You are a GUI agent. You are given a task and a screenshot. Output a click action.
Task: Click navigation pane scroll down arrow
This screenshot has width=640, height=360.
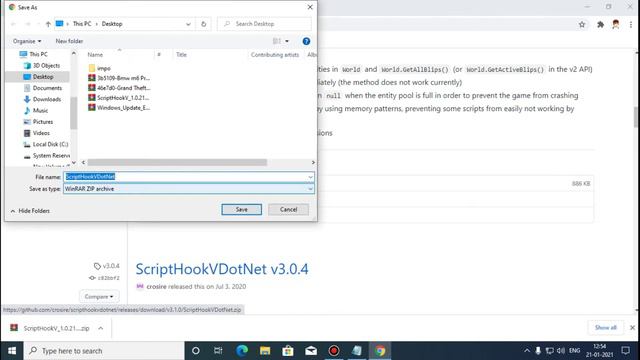pyautogui.click(x=73, y=162)
